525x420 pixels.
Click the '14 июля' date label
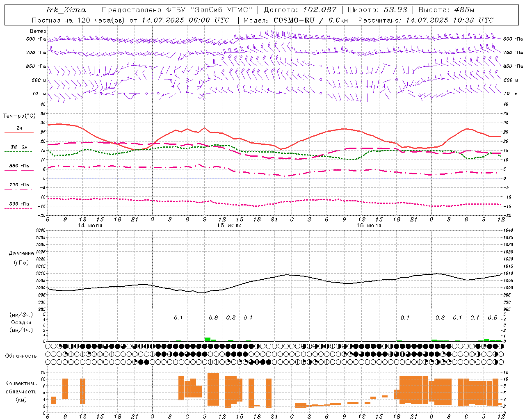90,226
